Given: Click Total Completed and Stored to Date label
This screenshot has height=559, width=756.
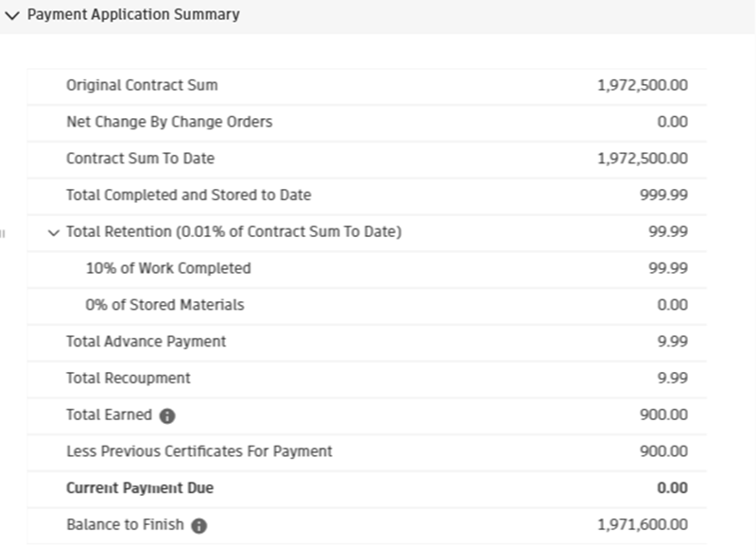Looking at the screenshot, I should (x=188, y=195).
